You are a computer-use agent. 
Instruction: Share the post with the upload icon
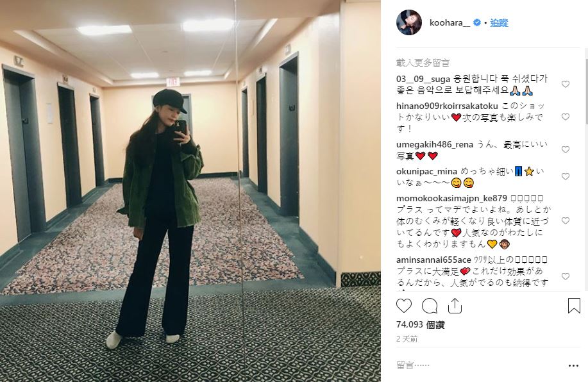click(455, 306)
